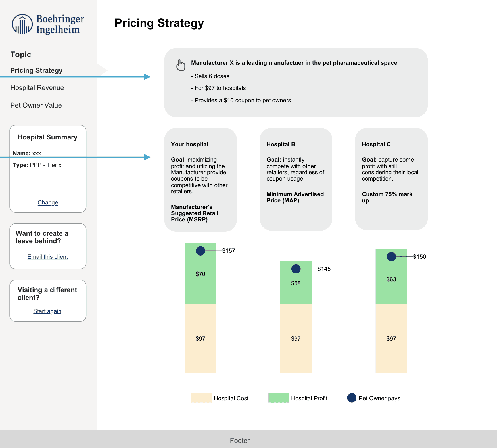Click the Hospital Summary heading
Screen dimensions: 497x448
pos(47,137)
